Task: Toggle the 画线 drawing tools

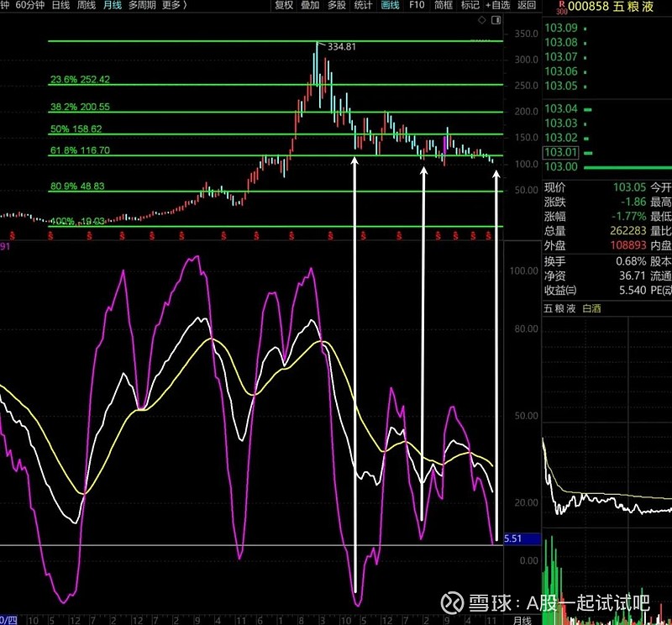Action: (x=390, y=5)
